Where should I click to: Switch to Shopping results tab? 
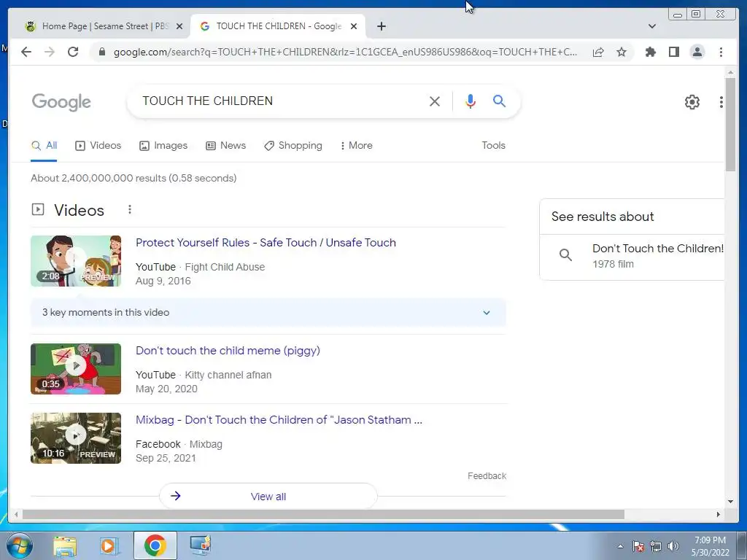tap(293, 145)
